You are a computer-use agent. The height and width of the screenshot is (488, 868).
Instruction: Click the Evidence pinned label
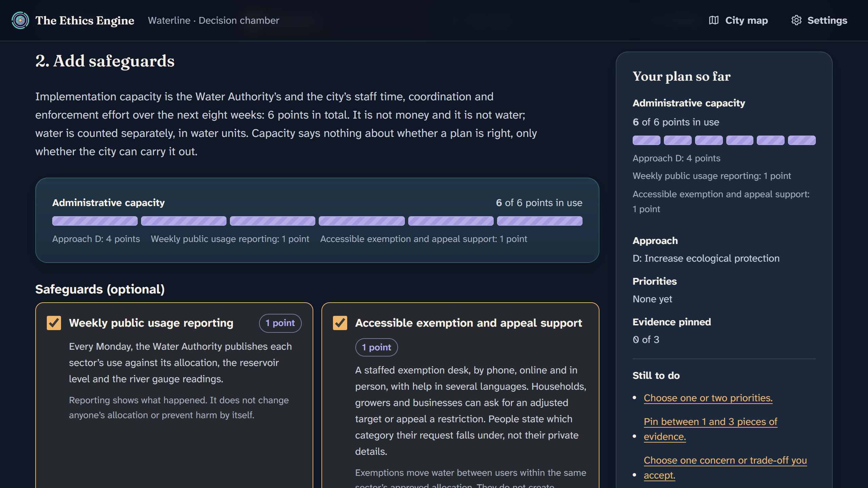(x=672, y=322)
